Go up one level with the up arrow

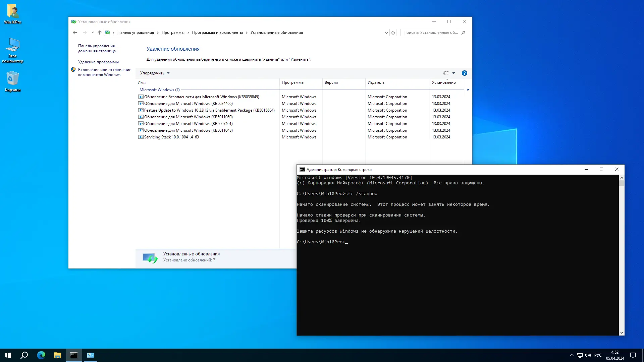click(x=99, y=33)
